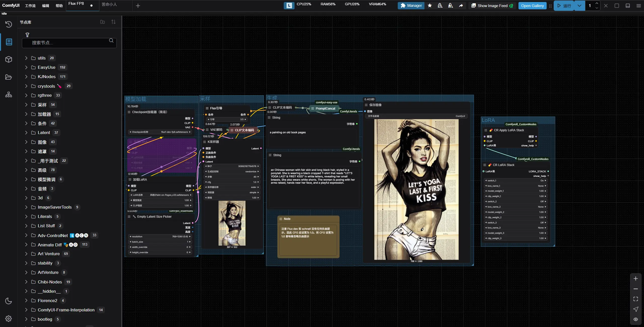Toggle switch_1 in CR LoRA Stack
This screenshot has height=327, width=644.
coord(516,181)
